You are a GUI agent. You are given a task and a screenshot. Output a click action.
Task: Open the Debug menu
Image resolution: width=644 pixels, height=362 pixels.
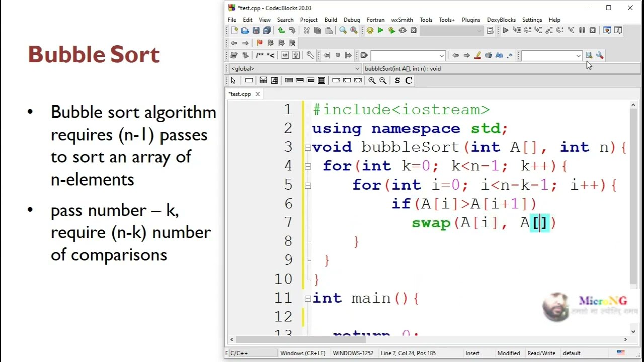tap(352, 20)
